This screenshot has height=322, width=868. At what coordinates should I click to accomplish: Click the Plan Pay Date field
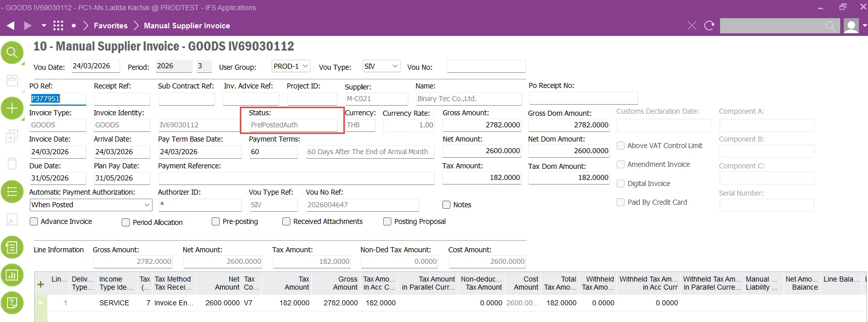tap(122, 178)
